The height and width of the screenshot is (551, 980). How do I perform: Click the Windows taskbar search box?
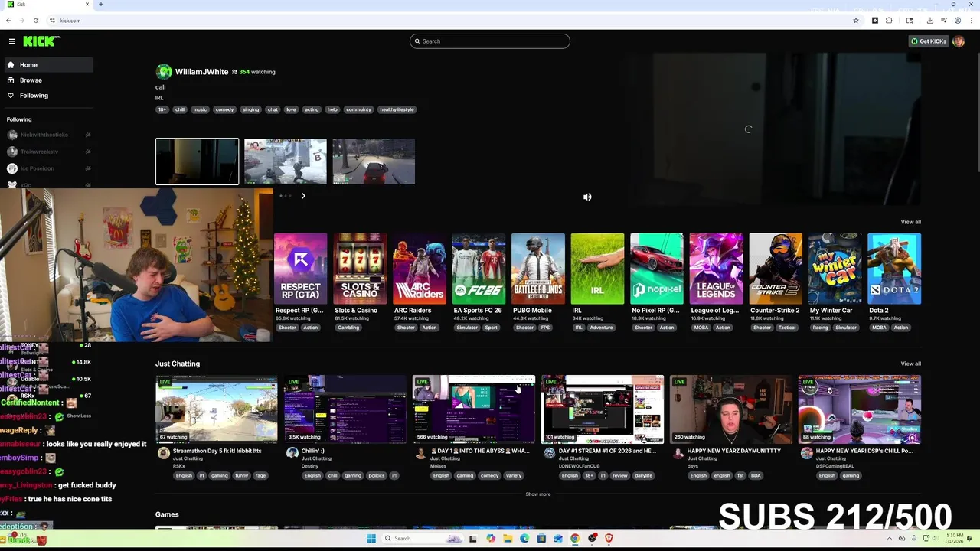tap(423, 539)
